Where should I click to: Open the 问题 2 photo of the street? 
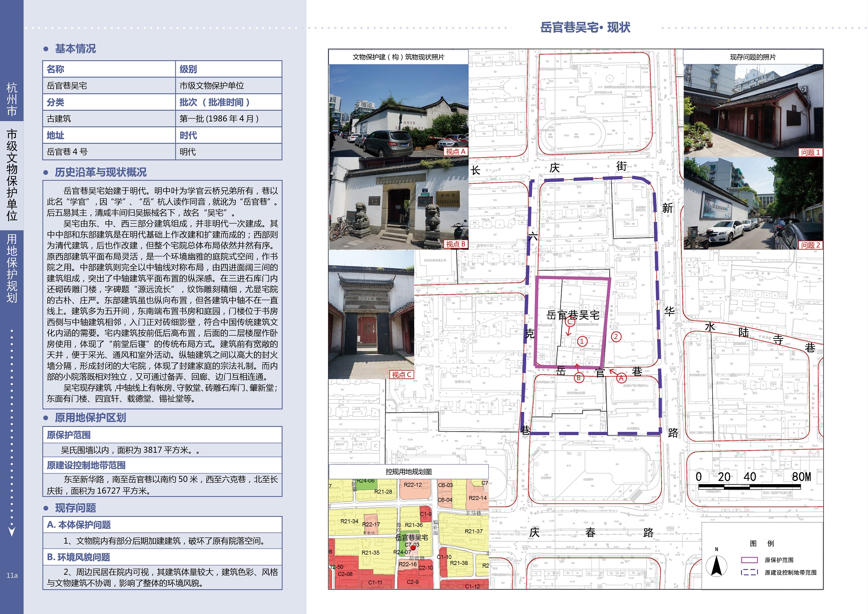pyautogui.click(x=753, y=203)
